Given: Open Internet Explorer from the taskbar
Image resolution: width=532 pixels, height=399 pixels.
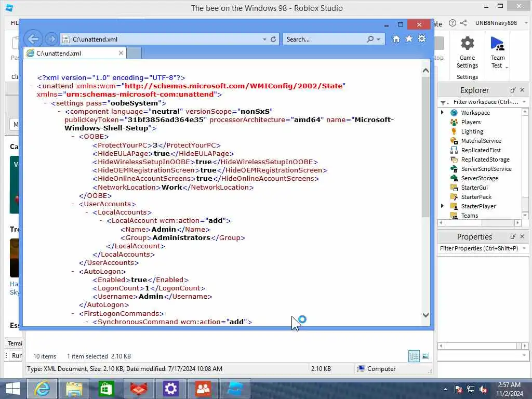Looking at the screenshot, I should [42, 389].
